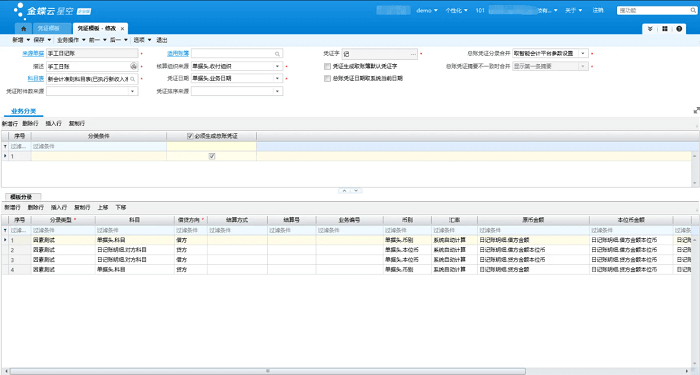Collapse lower pane with the down splitter arrow
The image size is (700, 375).
[356, 191]
